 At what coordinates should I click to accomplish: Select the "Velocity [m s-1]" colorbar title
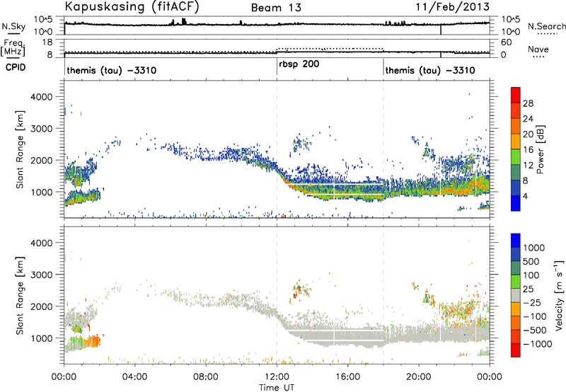[559, 295]
